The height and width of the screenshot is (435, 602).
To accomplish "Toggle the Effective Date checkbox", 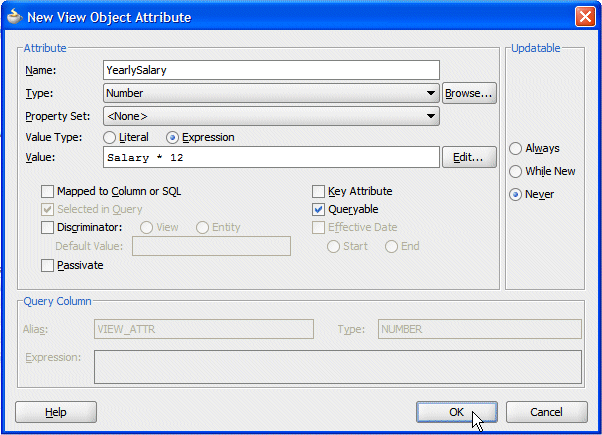I will 318,227.
